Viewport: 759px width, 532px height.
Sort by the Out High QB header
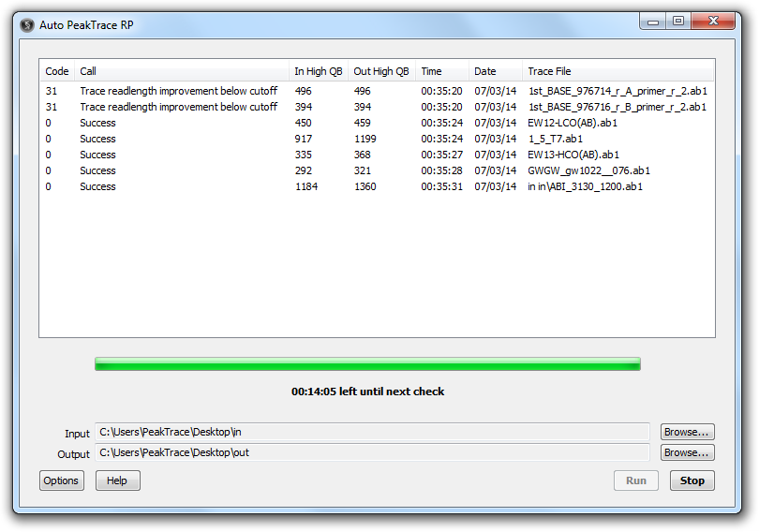click(x=381, y=71)
